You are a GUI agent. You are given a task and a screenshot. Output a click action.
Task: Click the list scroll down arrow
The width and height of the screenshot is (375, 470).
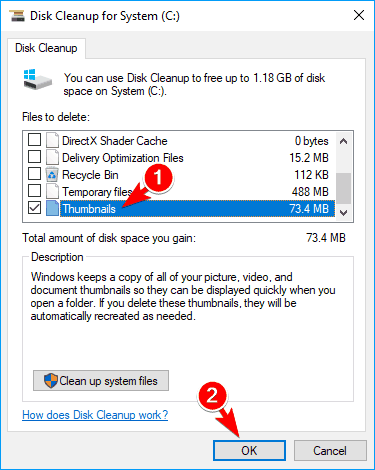(344, 212)
